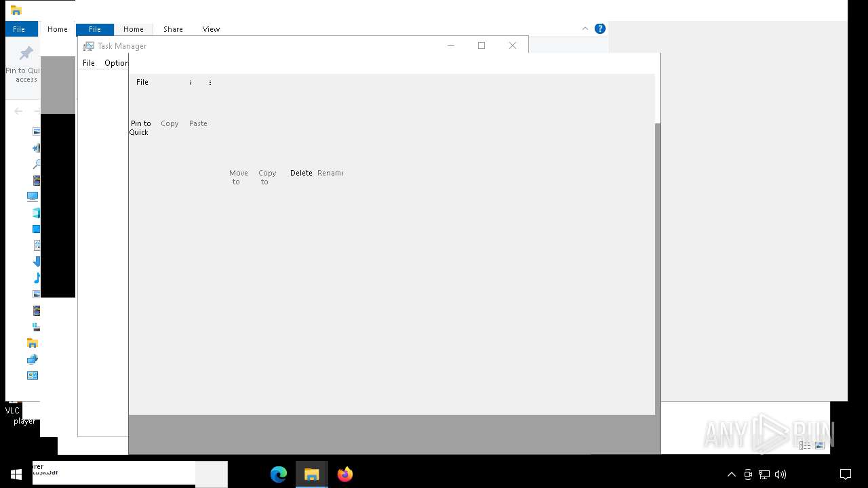
Task: Open network status tray icon
Action: 764,474
